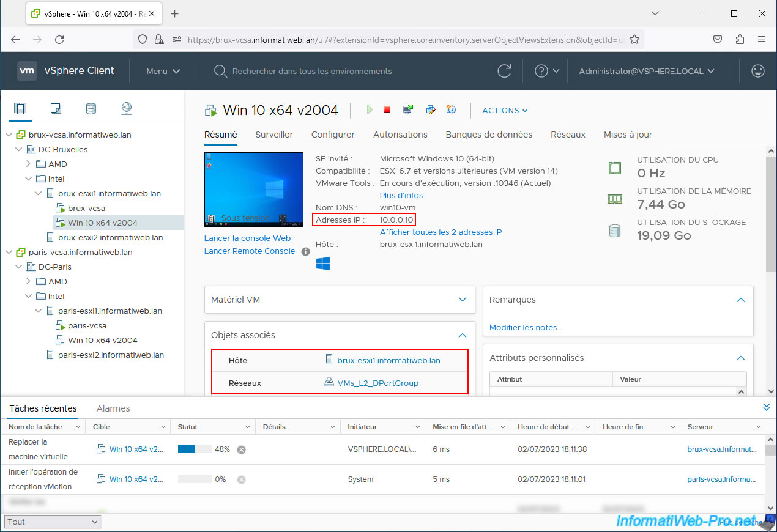
Task: Open the Serveur column filter arrow
Action: click(759, 427)
